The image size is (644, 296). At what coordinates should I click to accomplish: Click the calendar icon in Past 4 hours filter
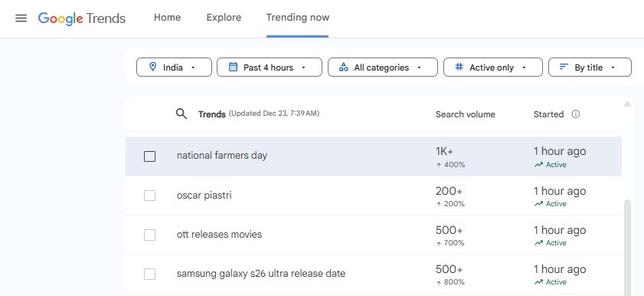click(x=233, y=67)
